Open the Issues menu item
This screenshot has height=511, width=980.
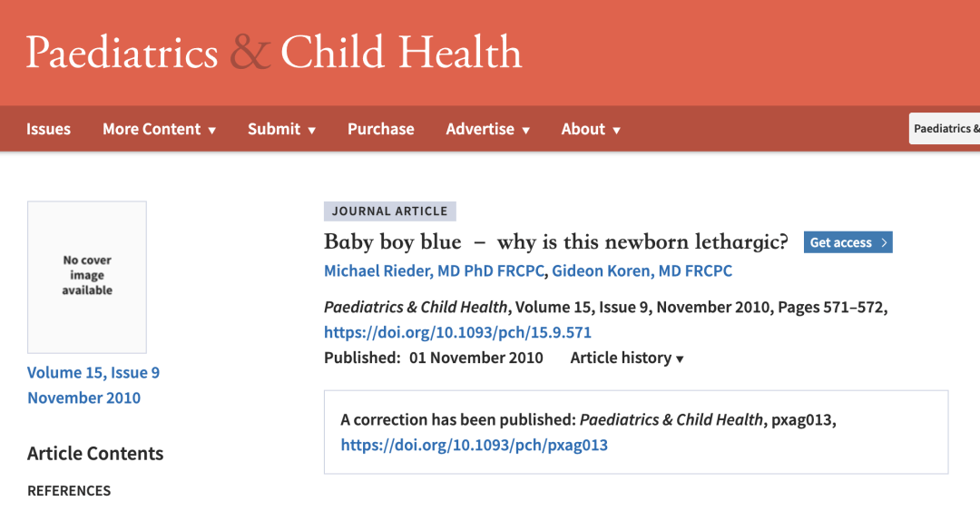point(48,129)
